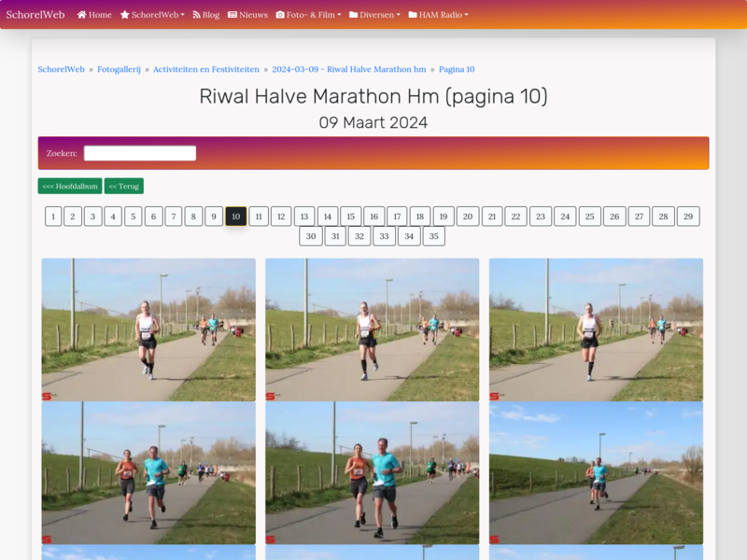
Task: Click the newspaper icon beside Nieuws
Action: pos(233,15)
